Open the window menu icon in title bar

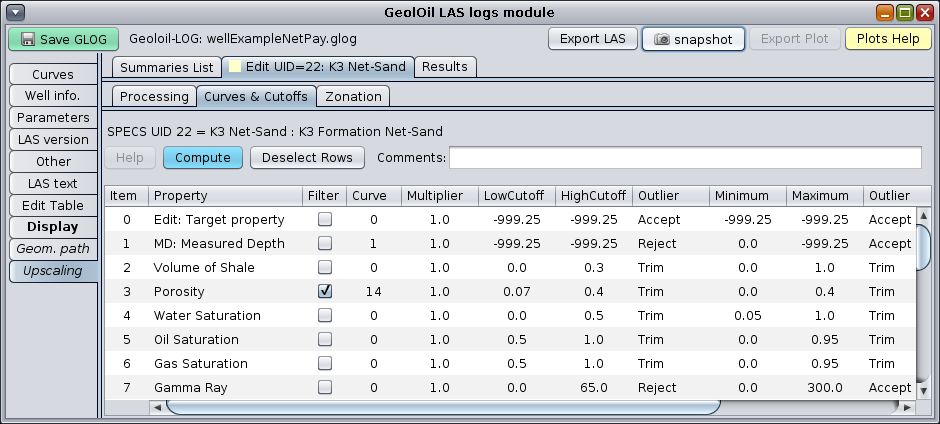pyautogui.click(x=16, y=13)
